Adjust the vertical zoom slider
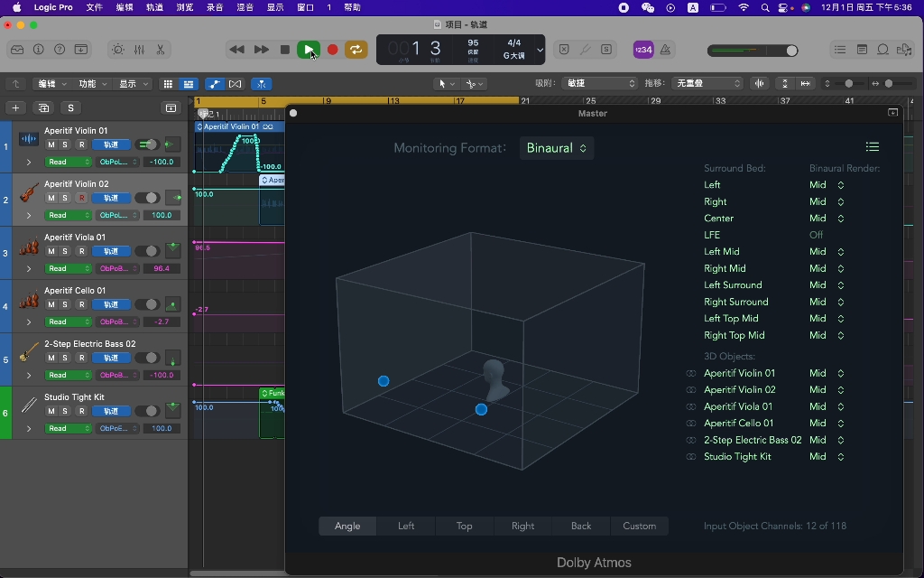924x578 pixels. click(848, 84)
